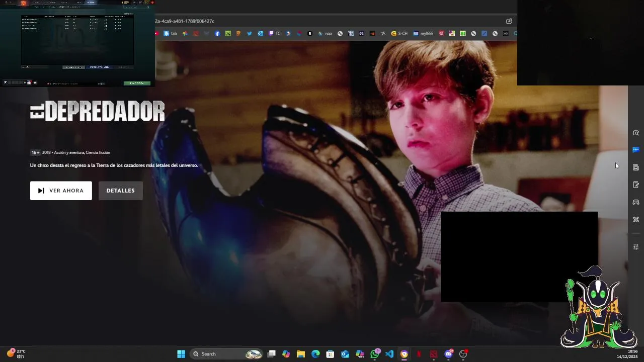Viewport: 644px width, 362px height.
Task: Open sidebar customize sliders icon
Action: (636, 247)
